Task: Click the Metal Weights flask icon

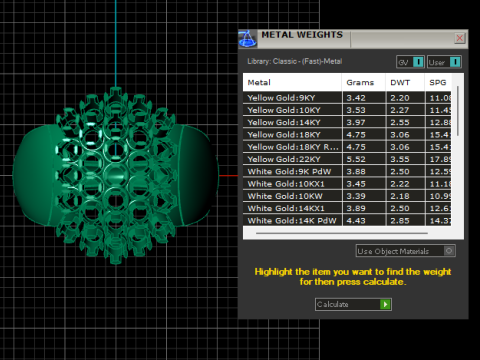Action: point(247,39)
